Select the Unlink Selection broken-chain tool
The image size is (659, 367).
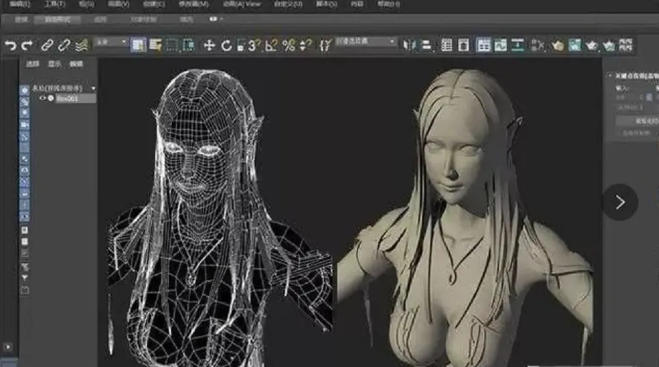64,45
